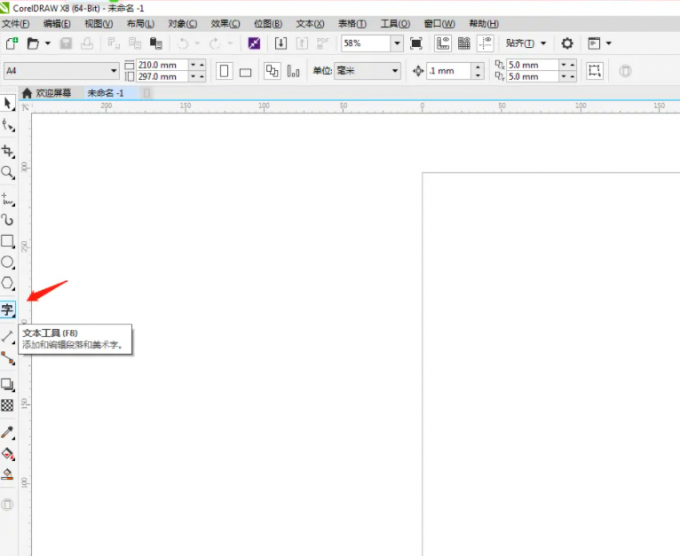This screenshot has width=680, height=556.
Task: Open the Options gear icon
Action: click(567, 44)
